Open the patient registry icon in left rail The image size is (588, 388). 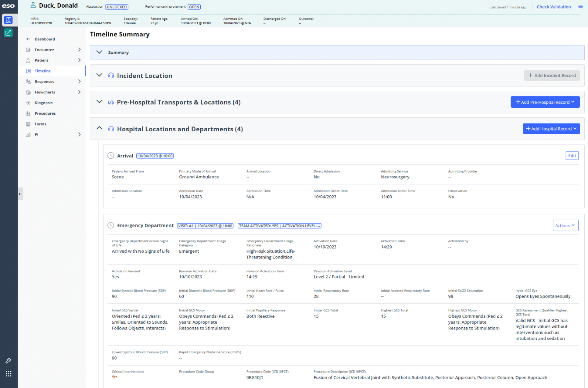[8, 20]
